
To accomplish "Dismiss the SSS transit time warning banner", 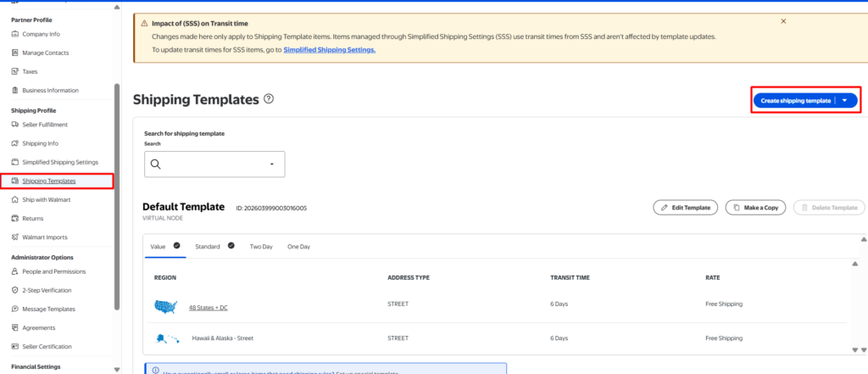I will point(783,21).
